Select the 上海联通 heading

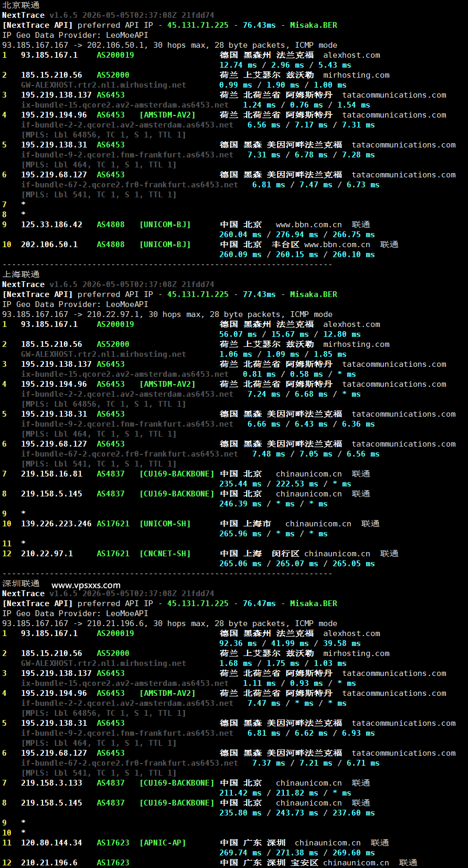21,274
